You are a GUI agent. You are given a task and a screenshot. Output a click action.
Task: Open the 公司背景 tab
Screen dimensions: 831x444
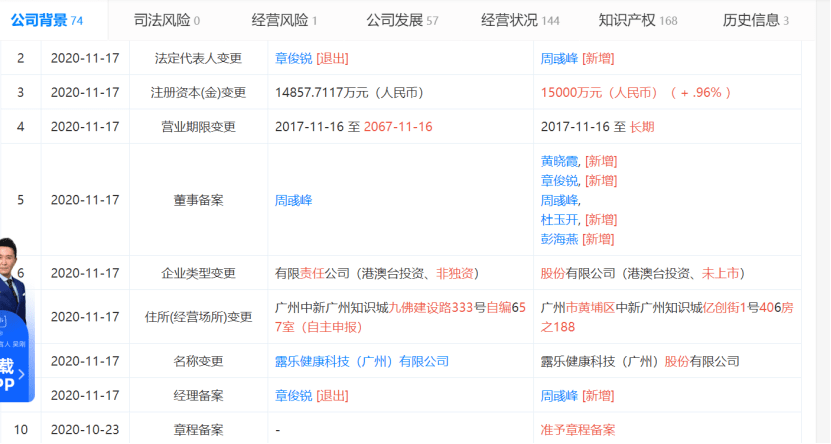tap(47, 21)
